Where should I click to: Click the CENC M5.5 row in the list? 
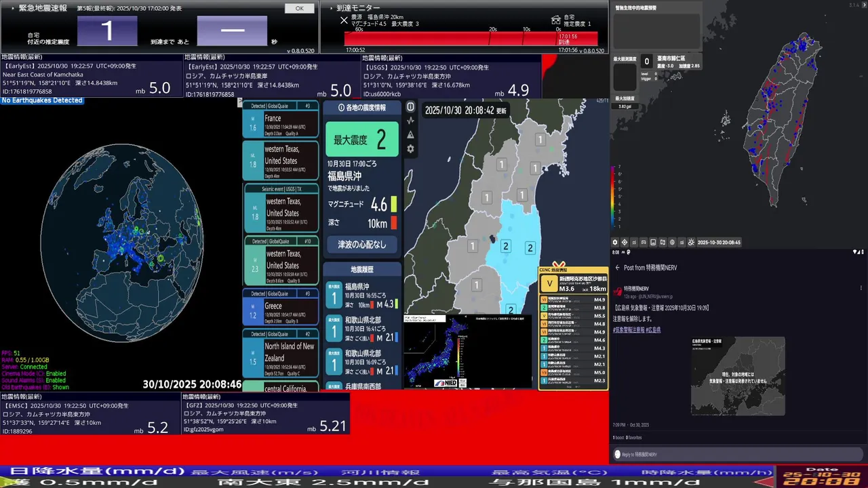573,317
